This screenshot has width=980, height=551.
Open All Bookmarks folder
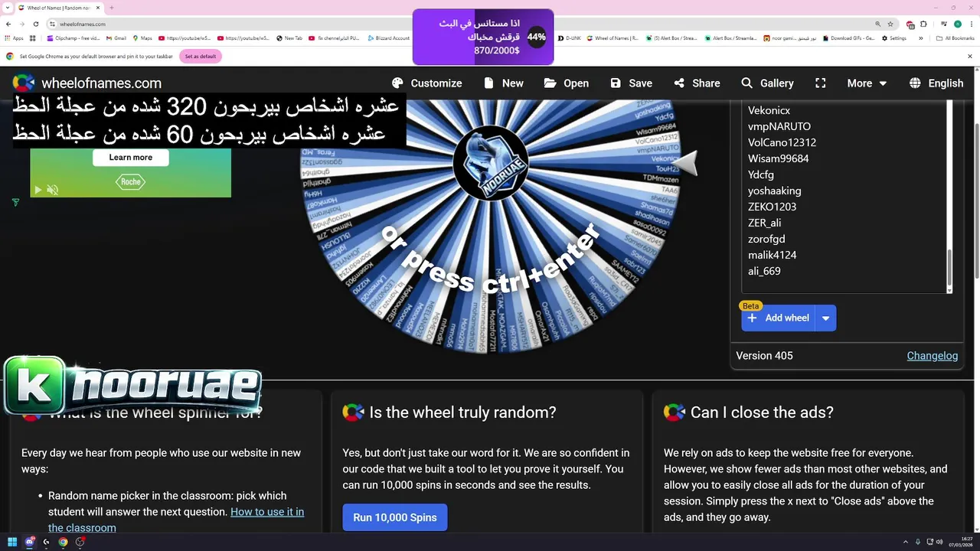[x=955, y=38]
